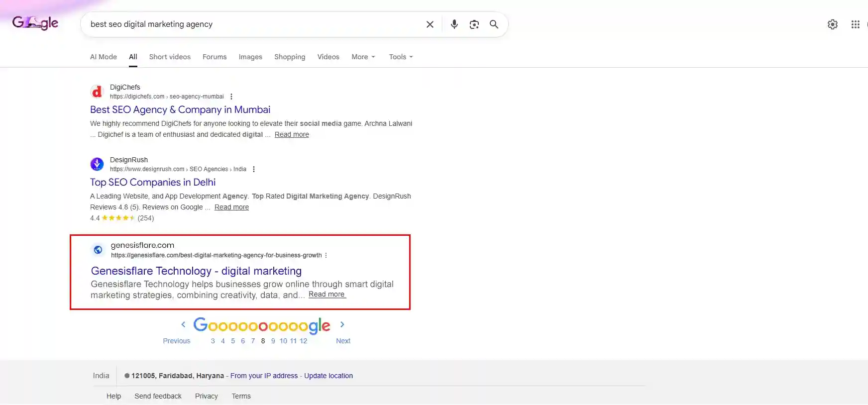Go to the Previous results page

point(177,341)
